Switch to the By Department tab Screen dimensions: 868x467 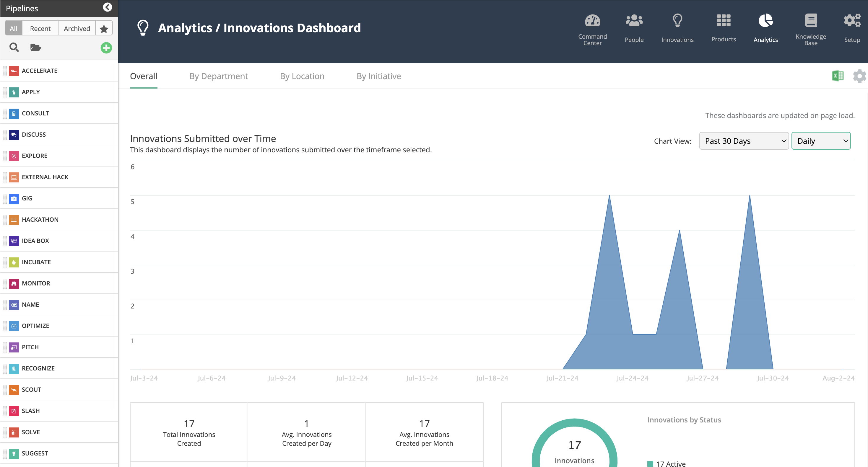tap(218, 76)
